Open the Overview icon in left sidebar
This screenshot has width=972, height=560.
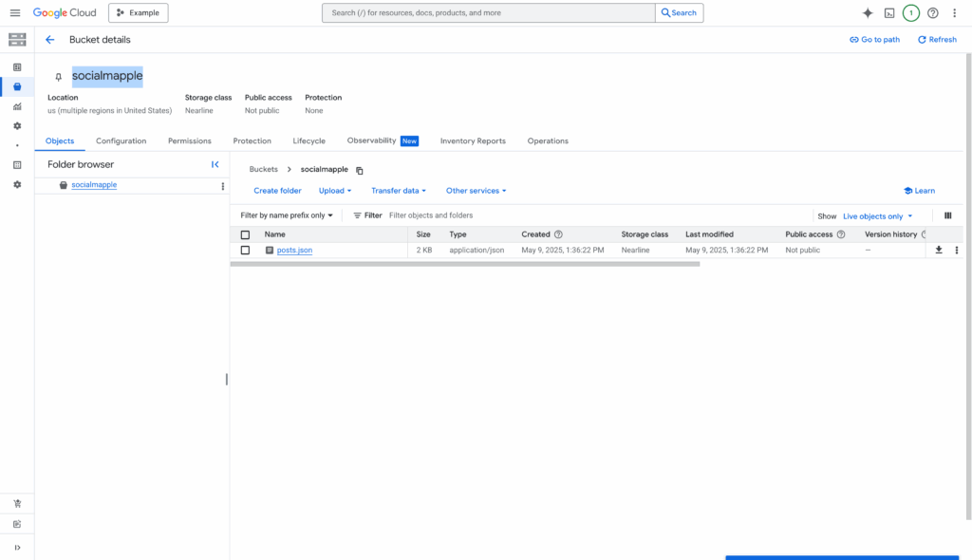(17, 67)
